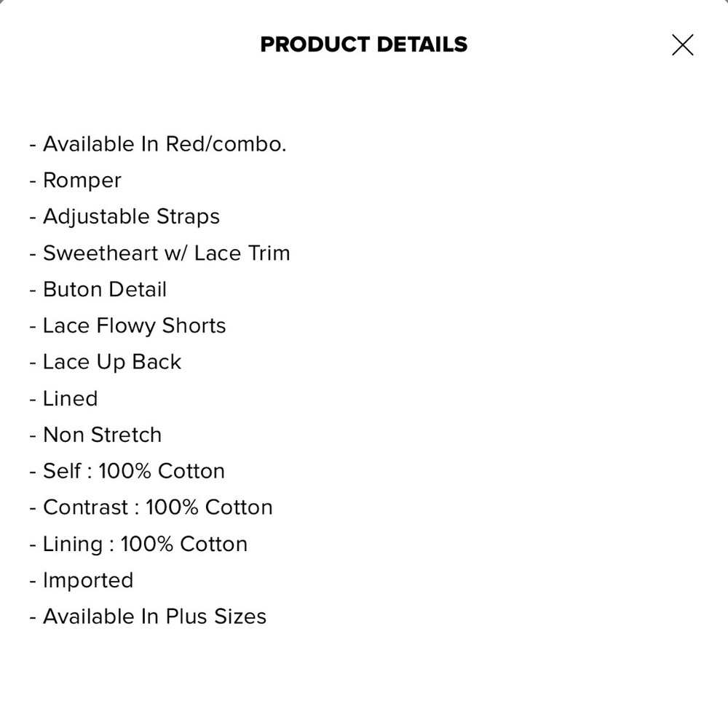Screen dimensions: 728x728
Task: Click the 'Romper' detail line
Action: click(x=82, y=181)
